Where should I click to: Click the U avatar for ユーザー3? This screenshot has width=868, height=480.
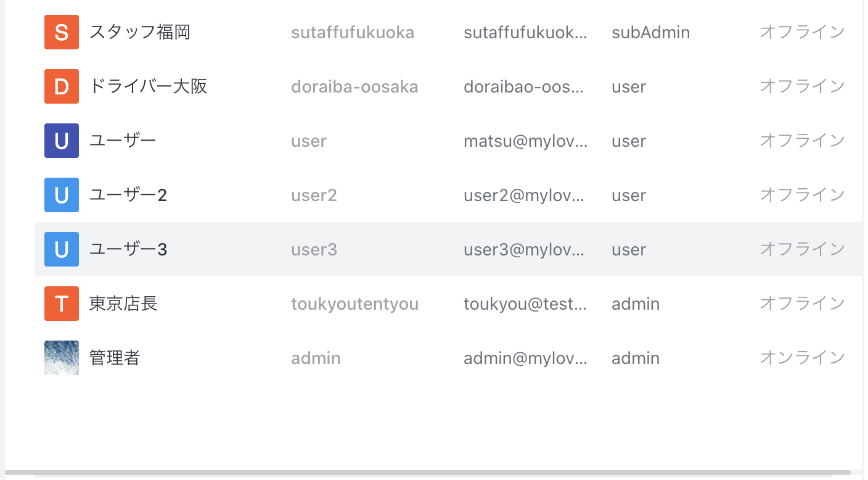click(x=62, y=249)
